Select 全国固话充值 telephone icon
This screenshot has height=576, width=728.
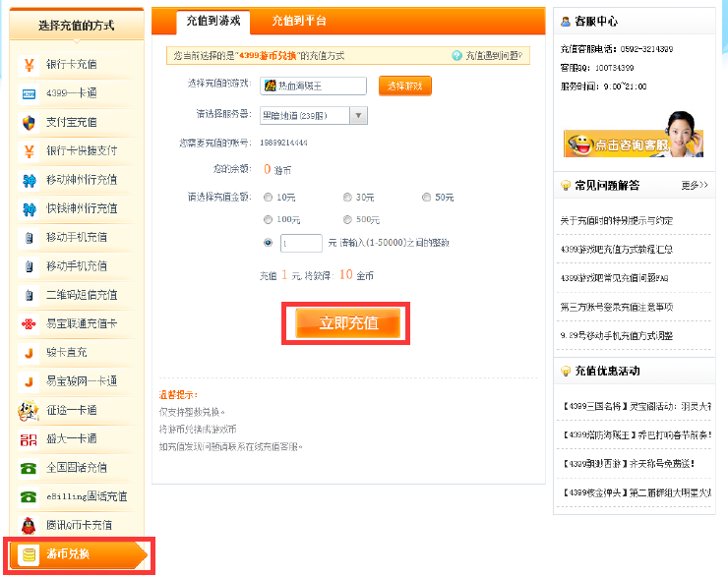[x=29, y=468]
